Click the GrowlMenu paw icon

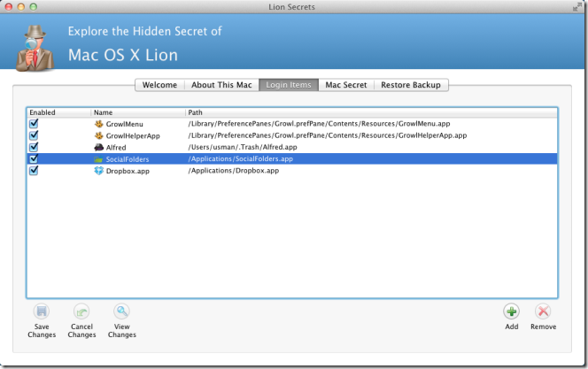98,124
